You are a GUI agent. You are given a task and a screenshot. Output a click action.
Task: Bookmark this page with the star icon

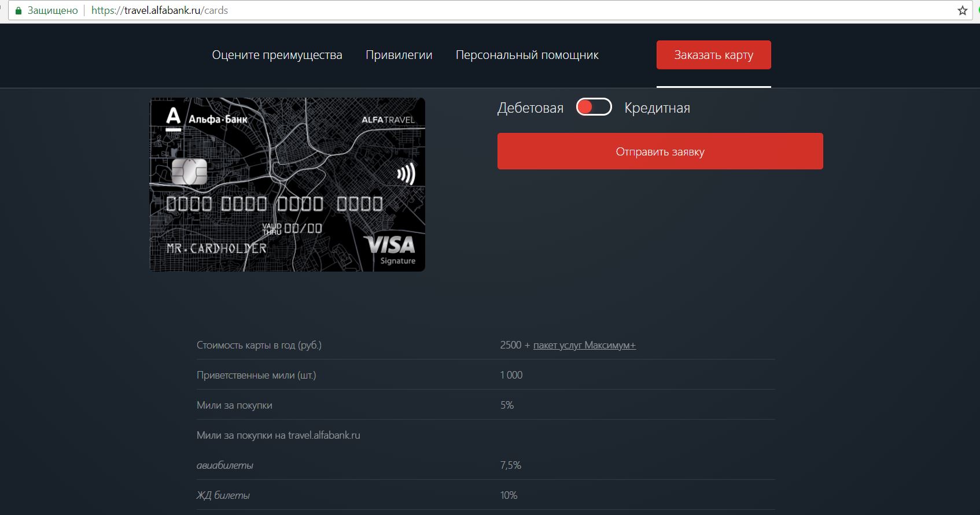point(963,10)
